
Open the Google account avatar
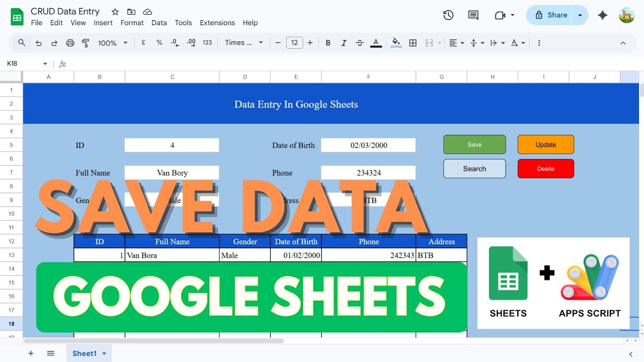[x=627, y=15]
